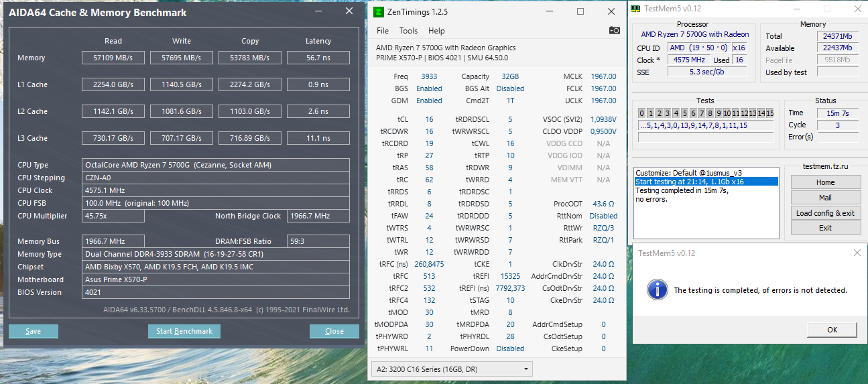
Task: Start Benchmark in AIDA64 window
Action: (184, 331)
